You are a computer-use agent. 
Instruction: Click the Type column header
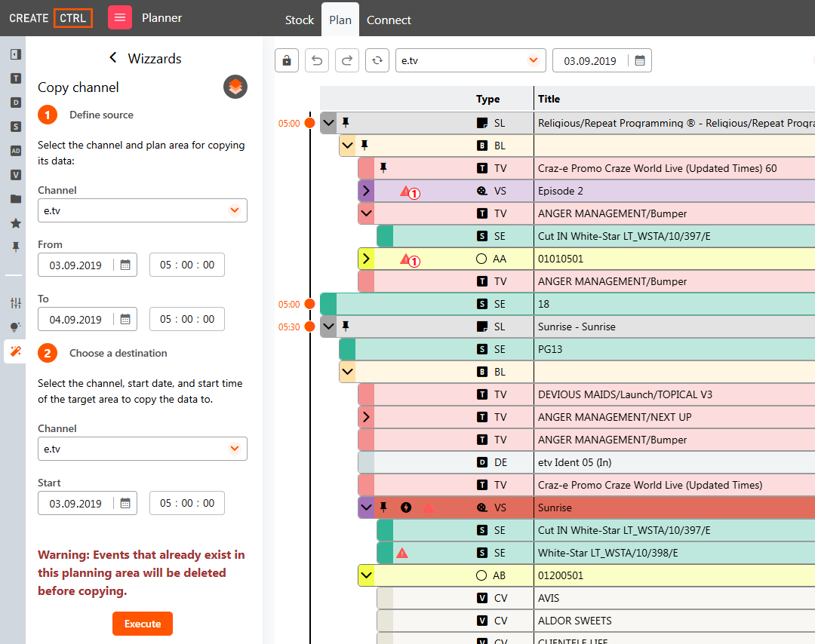(487, 99)
